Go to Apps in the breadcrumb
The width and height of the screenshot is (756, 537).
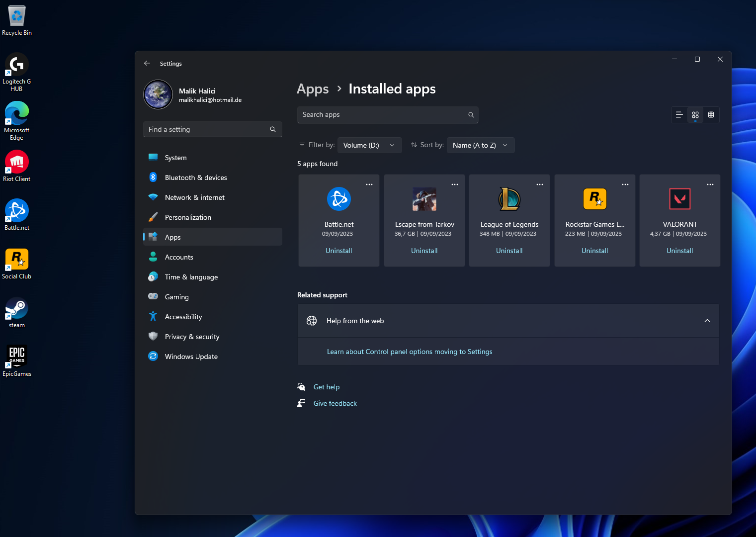313,89
